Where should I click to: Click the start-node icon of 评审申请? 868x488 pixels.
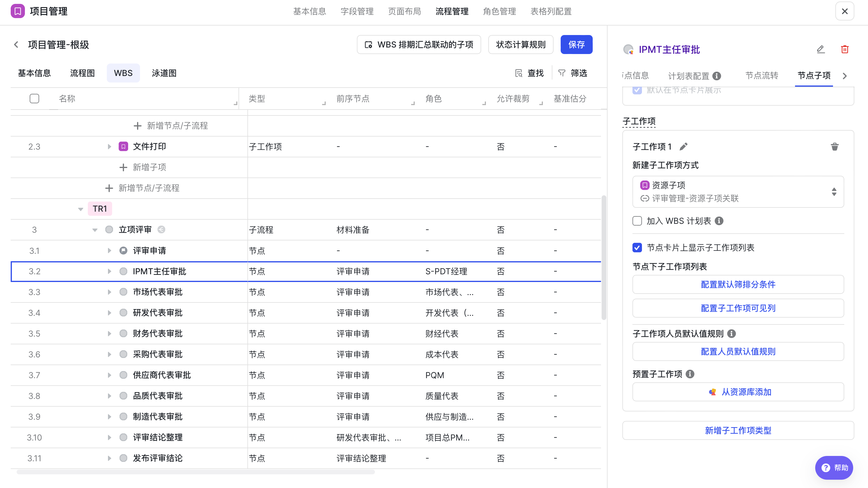tap(123, 251)
